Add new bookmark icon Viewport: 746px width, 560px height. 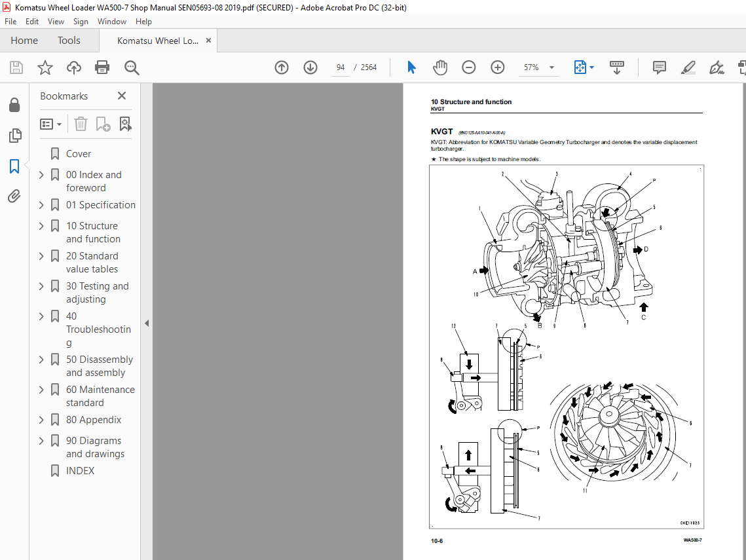tap(103, 124)
